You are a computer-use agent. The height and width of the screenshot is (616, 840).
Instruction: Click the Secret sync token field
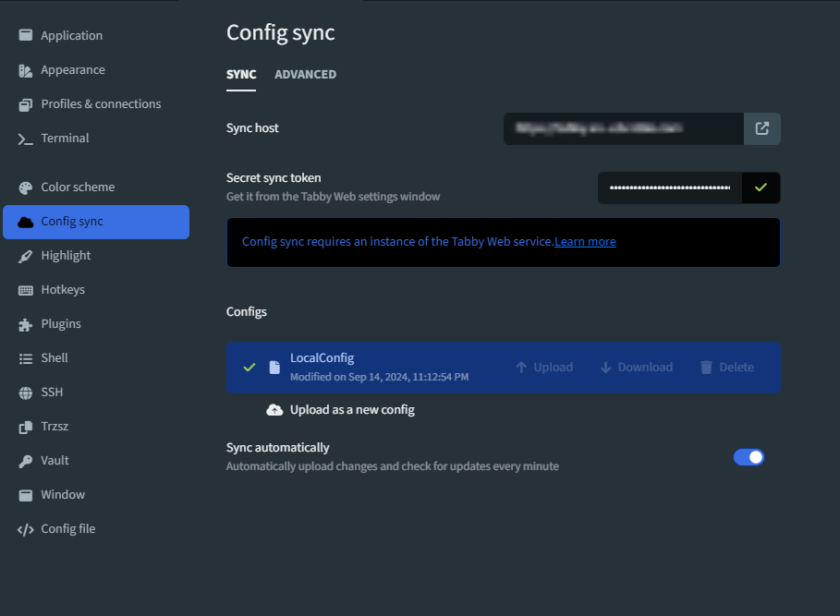(670, 187)
